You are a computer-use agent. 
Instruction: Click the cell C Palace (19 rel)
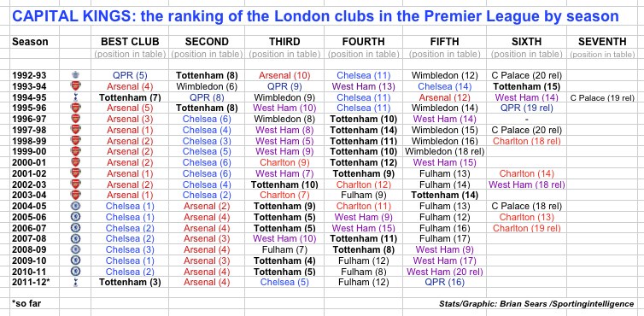602,98
